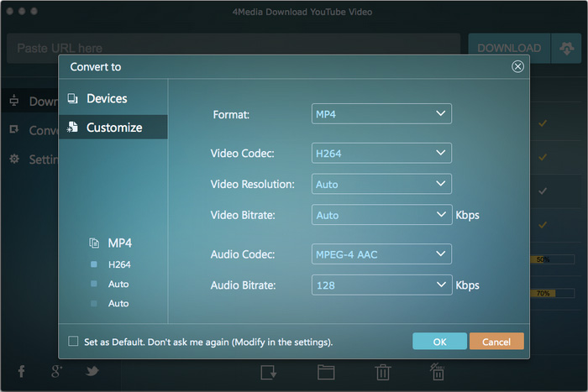Select the Customize tab
Image resolution: width=588 pixels, height=392 pixels.
pos(113,128)
